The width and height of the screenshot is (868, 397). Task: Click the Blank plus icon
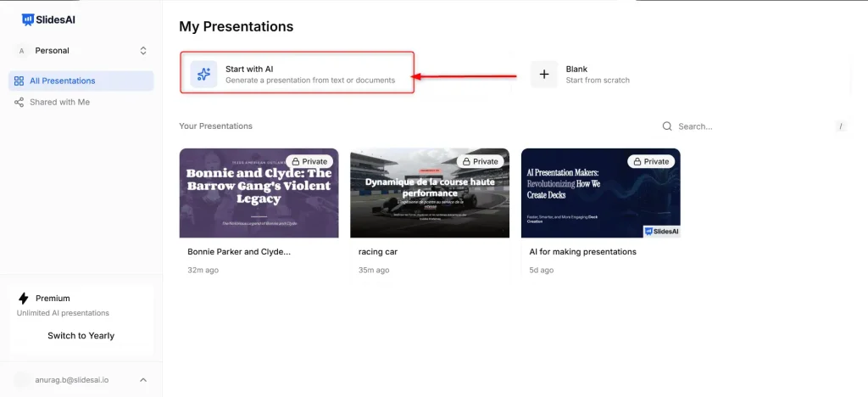click(544, 74)
